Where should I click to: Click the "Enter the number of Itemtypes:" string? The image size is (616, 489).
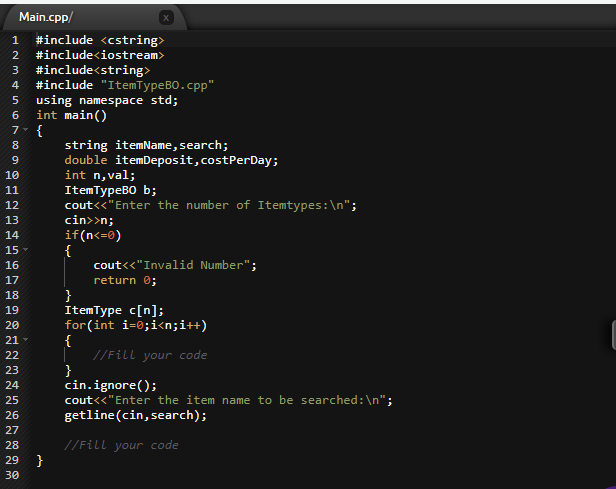coord(229,205)
